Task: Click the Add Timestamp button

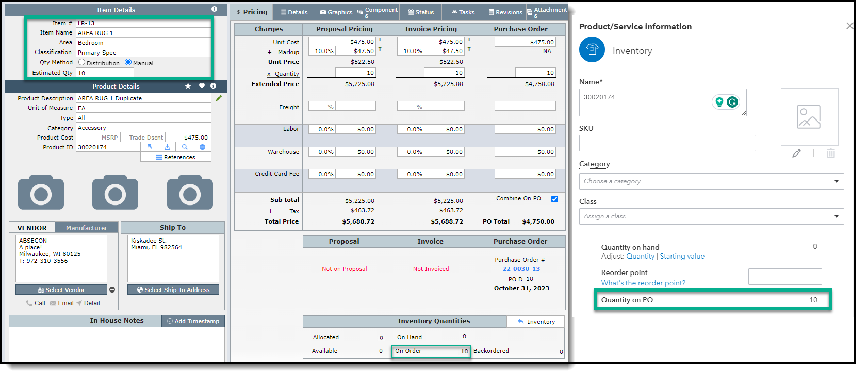Action: [193, 321]
